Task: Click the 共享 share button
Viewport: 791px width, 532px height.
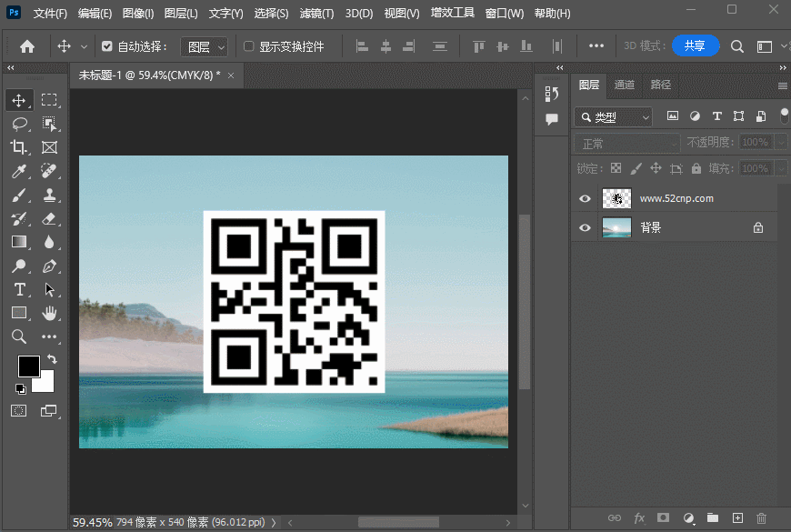Action: [x=695, y=46]
